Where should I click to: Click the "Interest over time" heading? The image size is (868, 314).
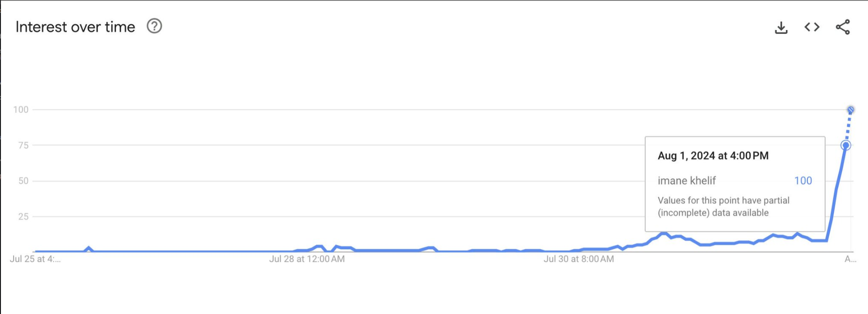(x=75, y=27)
